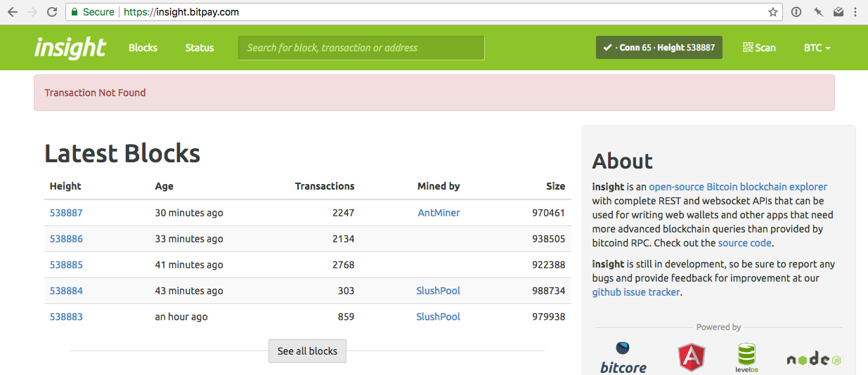Click the AntMiner miner link

click(x=439, y=213)
